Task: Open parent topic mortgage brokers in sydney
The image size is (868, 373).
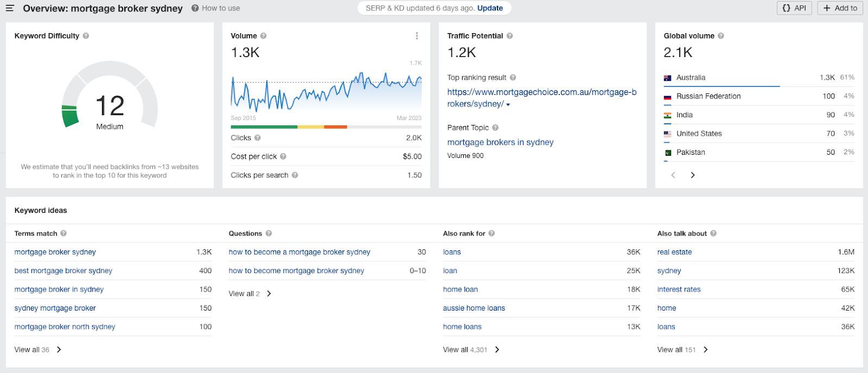Action: (x=500, y=142)
